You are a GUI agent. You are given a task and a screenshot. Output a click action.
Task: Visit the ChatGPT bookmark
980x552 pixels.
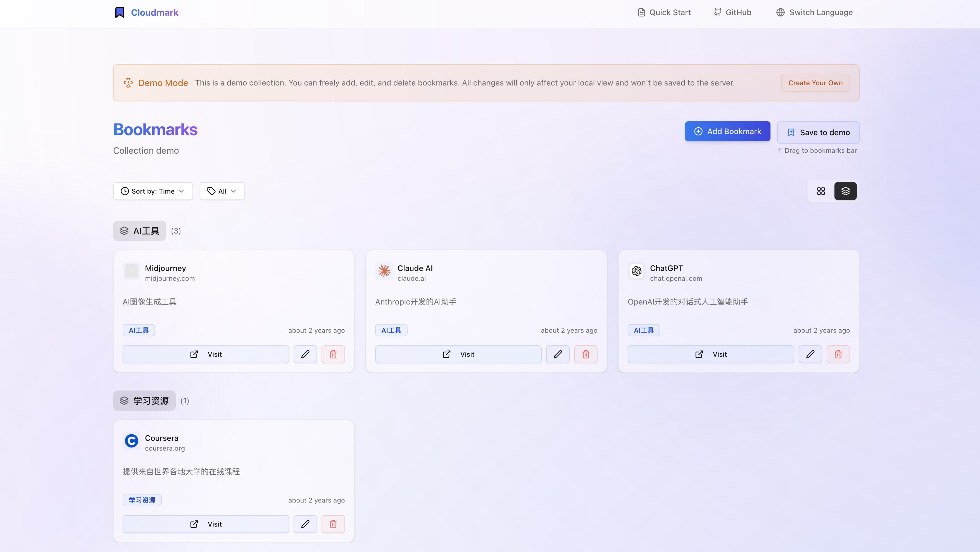pos(711,354)
